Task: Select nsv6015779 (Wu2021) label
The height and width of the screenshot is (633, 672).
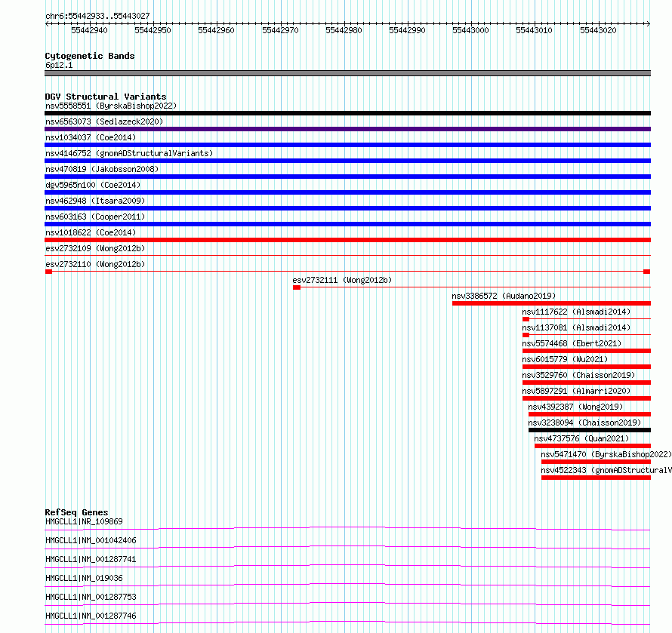Action: click(565, 359)
